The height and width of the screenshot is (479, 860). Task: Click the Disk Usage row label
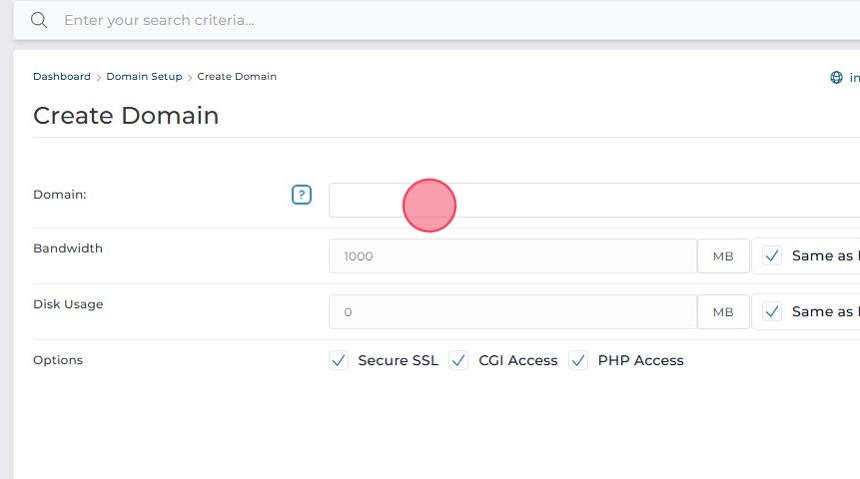click(x=68, y=304)
